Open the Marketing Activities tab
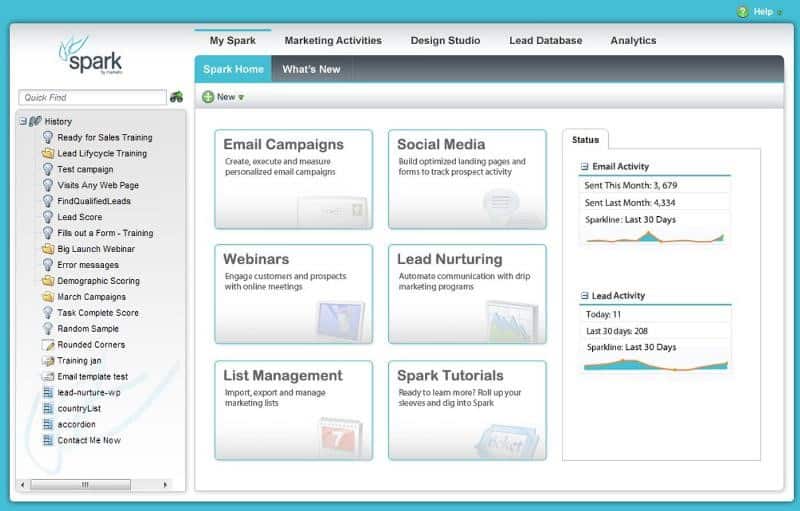The image size is (800, 511). click(x=333, y=40)
